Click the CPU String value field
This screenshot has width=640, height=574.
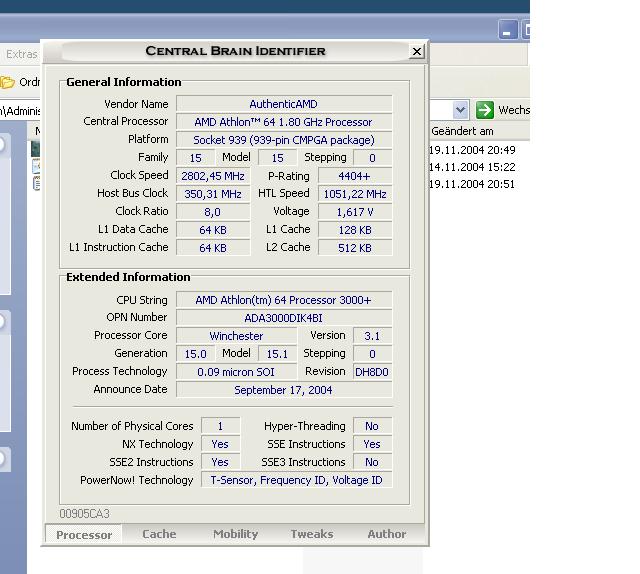(284, 300)
